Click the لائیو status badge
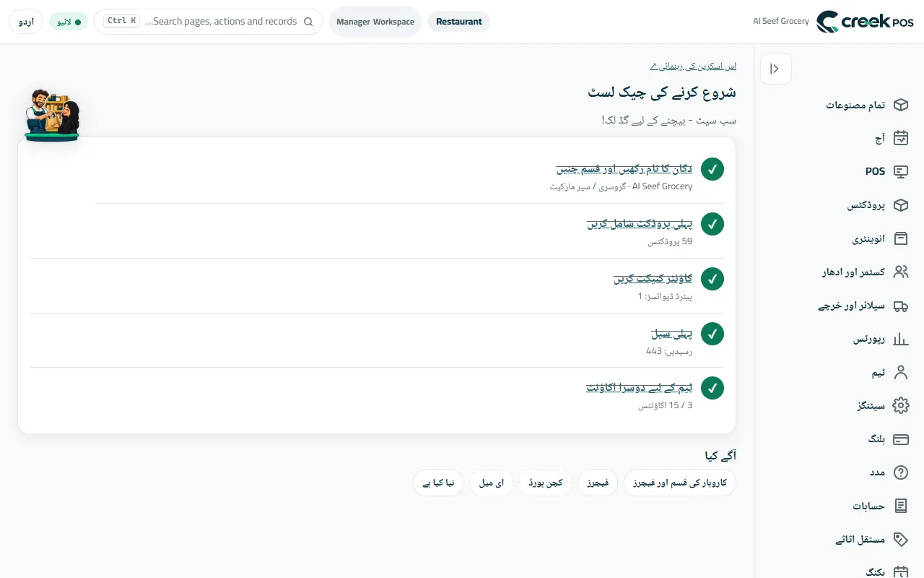The width and height of the screenshot is (924, 578). pyautogui.click(x=69, y=22)
